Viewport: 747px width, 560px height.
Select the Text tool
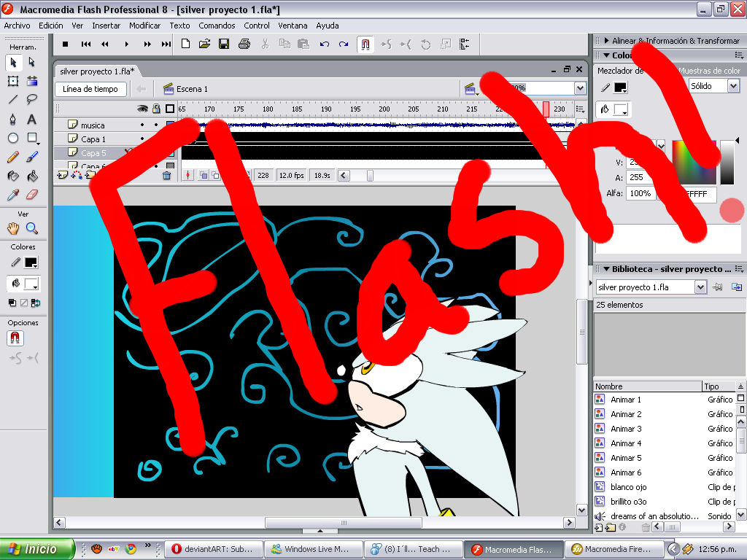pyautogui.click(x=32, y=119)
